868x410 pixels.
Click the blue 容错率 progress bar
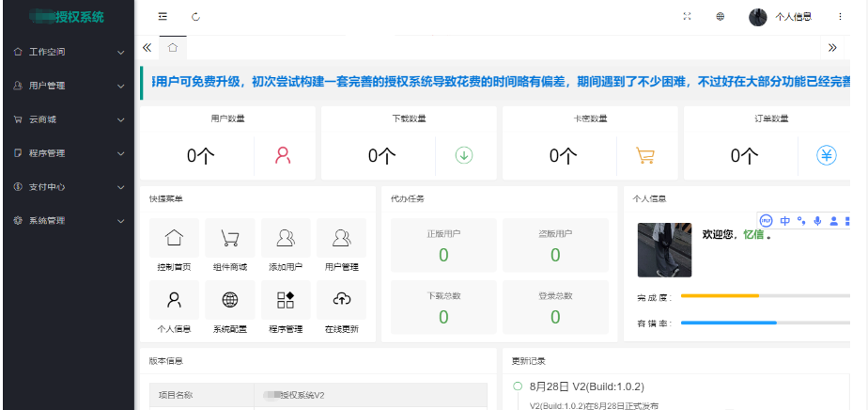pyautogui.click(x=729, y=323)
